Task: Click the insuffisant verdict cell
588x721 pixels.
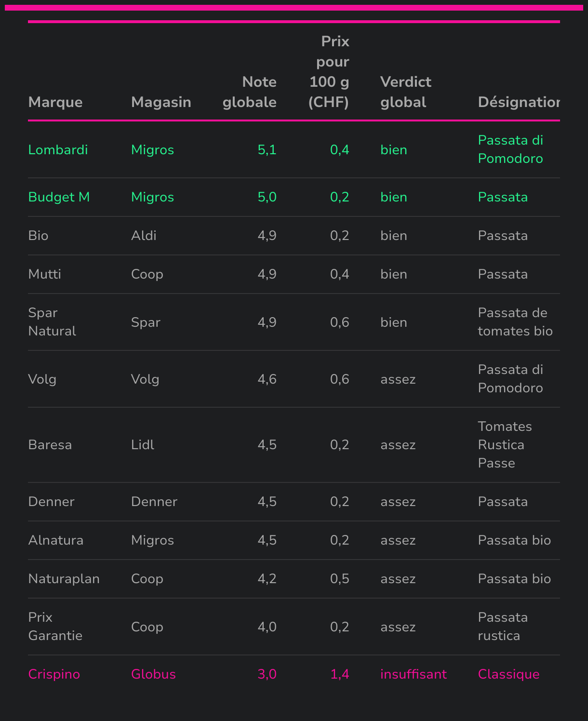Action: (x=414, y=674)
